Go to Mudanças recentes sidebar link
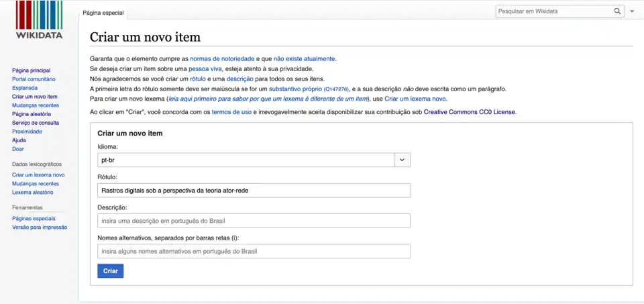The height and width of the screenshot is (304, 644). coord(35,105)
